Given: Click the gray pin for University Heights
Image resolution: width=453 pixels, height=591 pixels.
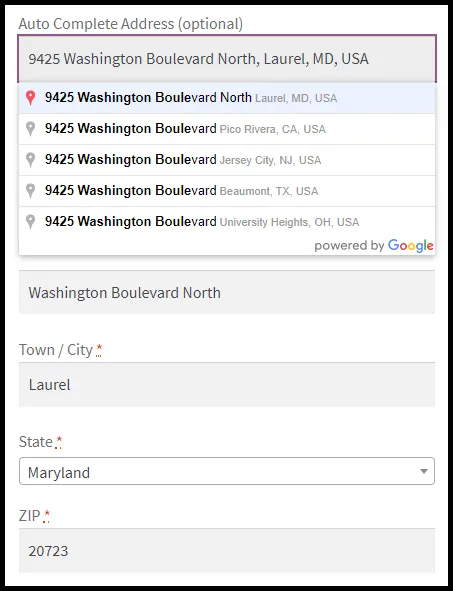Looking at the screenshot, I should (31, 222).
